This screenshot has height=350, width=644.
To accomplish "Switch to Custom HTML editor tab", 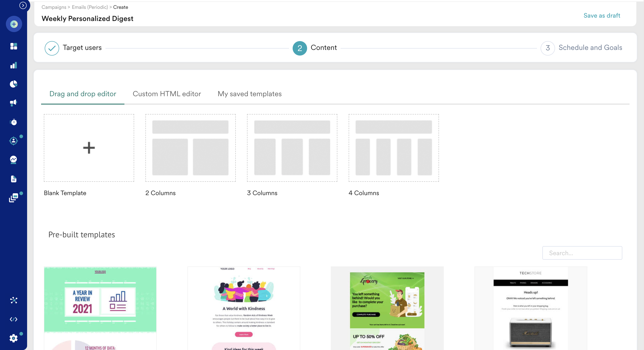I will 167,94.
